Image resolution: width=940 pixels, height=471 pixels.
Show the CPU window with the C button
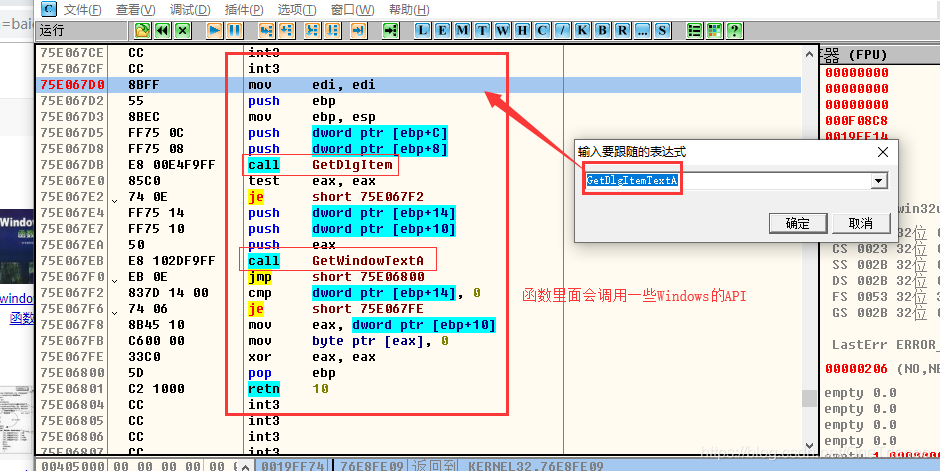(x=543, y=31)
